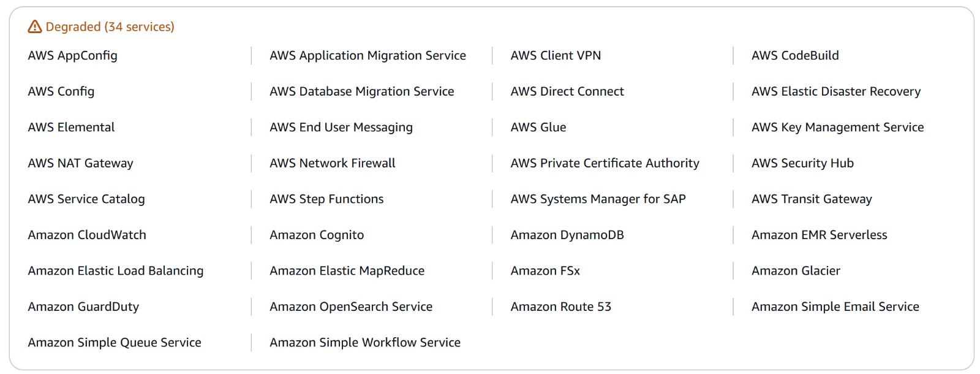This screenshot has width=980, height=374.
Task: View Amazon Simple Email Service
Action: [x=835, y=307]
